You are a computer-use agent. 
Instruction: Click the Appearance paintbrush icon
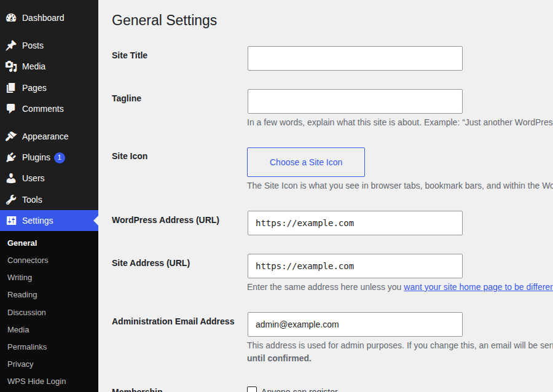click(11, 136)
